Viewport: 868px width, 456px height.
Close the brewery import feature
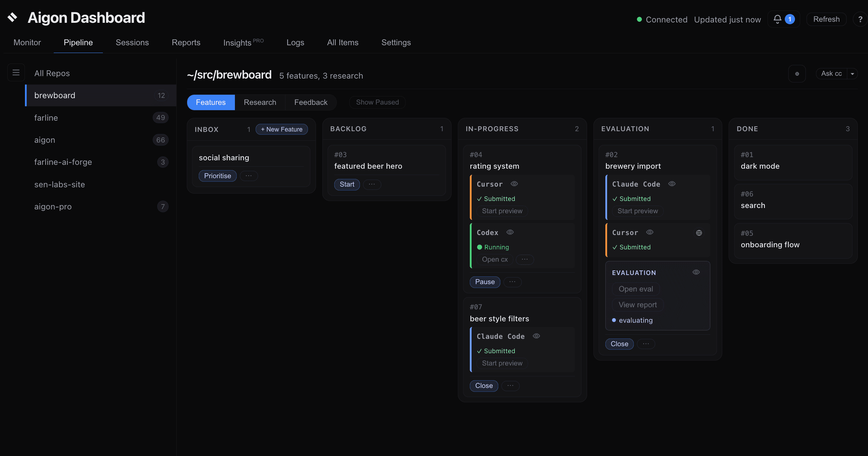click(x=619, y=344)
